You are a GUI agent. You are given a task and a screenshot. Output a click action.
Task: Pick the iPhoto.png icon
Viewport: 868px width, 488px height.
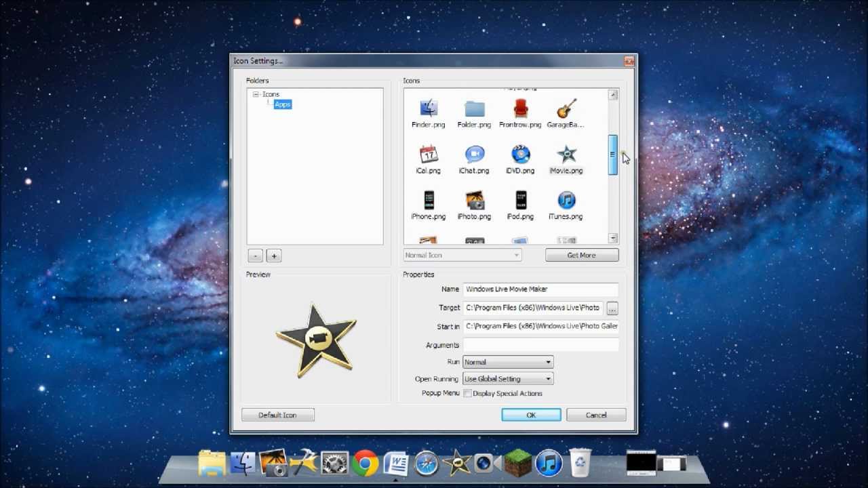pyautogui.click(x=475, y=206)
